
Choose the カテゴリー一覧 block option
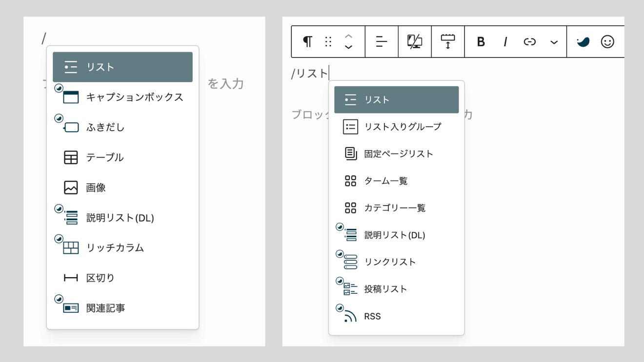(x=397, y=208)
